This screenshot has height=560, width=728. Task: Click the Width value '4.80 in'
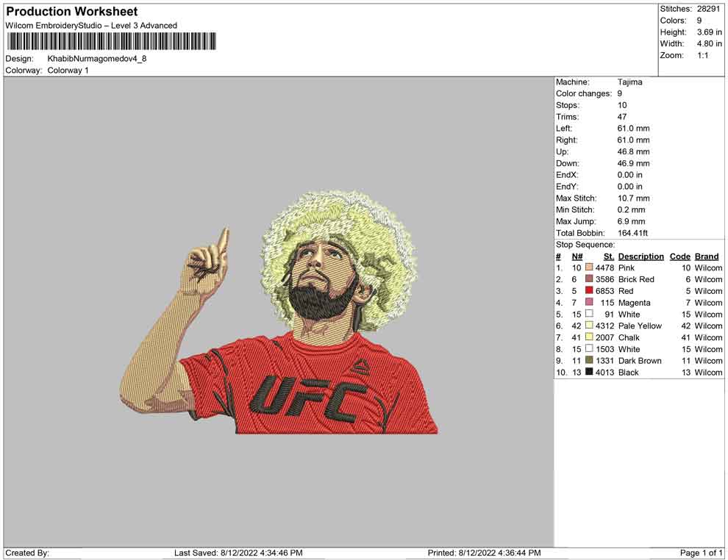tap(709, 43)
